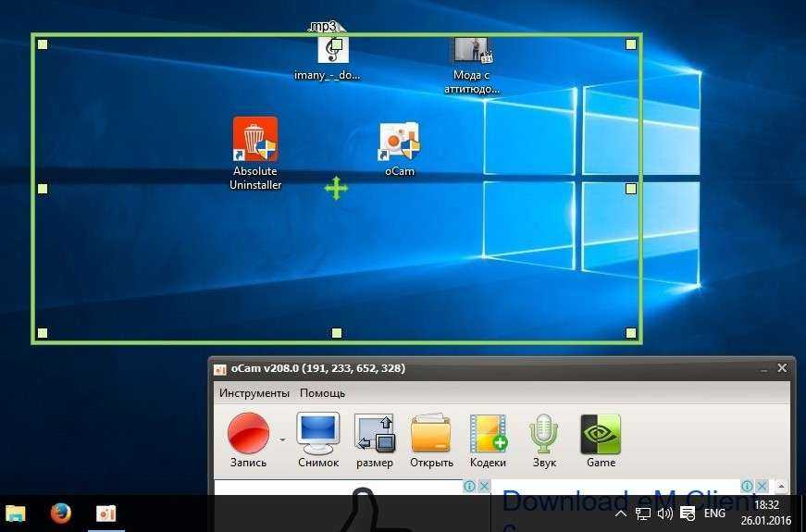Screen dimensions: 806x532
Task: Click the top-right resize handle of the capture frame
Action: pos(631,44)
